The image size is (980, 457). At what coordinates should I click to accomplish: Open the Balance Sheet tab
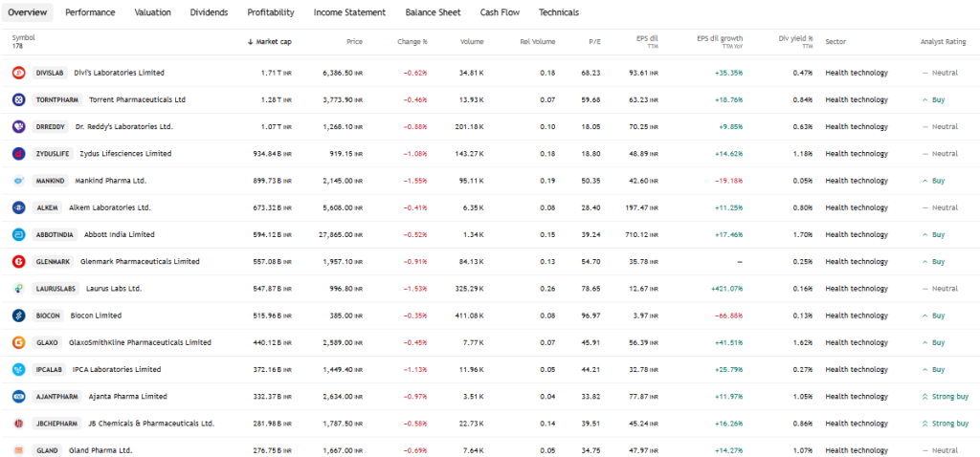pos(433,12)
